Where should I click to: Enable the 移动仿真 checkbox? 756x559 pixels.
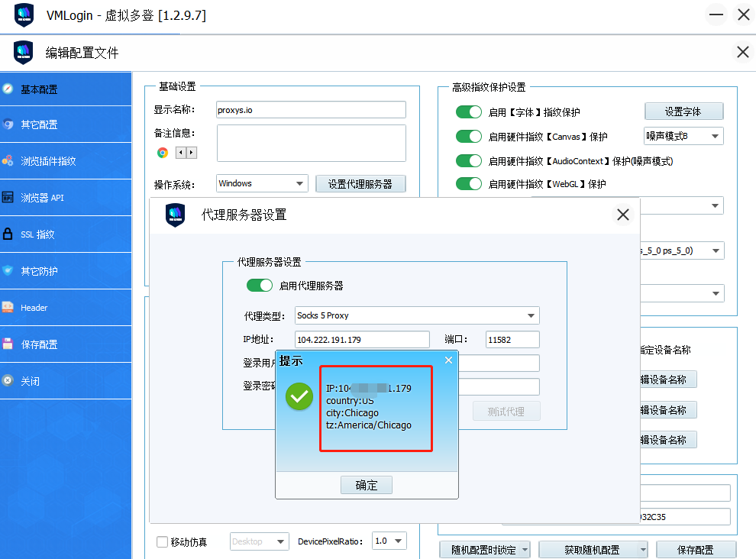coord(162,542)
